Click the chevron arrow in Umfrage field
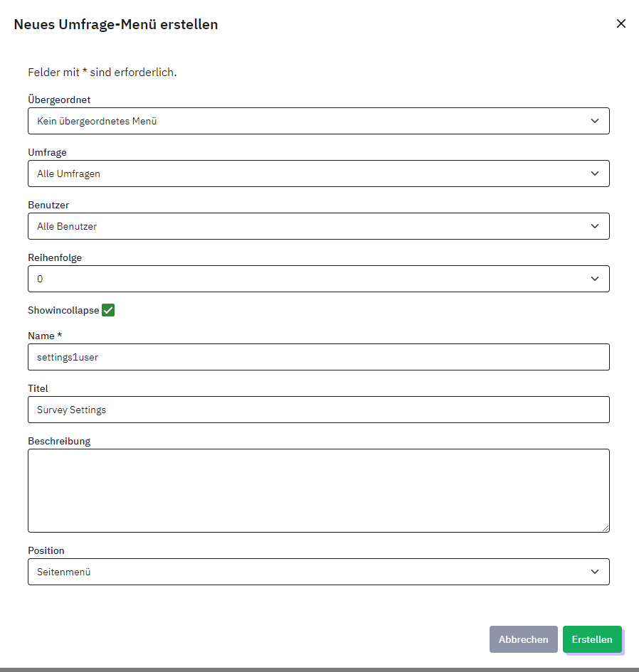The image size is (639, 672). (x=595, y=174)
